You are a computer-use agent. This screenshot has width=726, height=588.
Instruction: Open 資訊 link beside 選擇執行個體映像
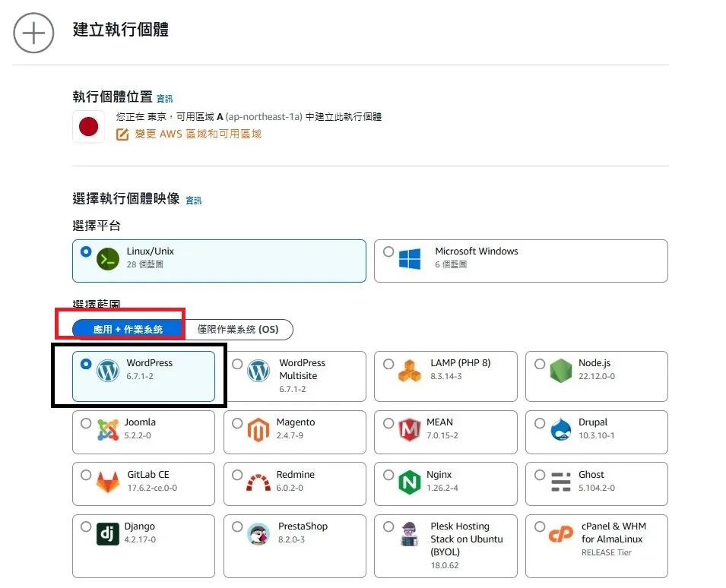pyautogui.click(x=194, y=201)
